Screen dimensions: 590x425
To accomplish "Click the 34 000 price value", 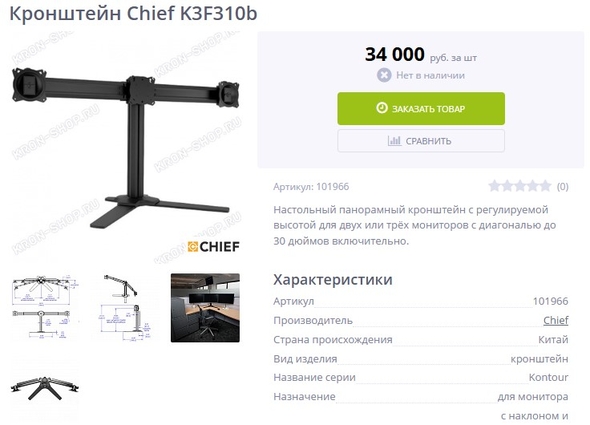I will [x=395, y=55].
